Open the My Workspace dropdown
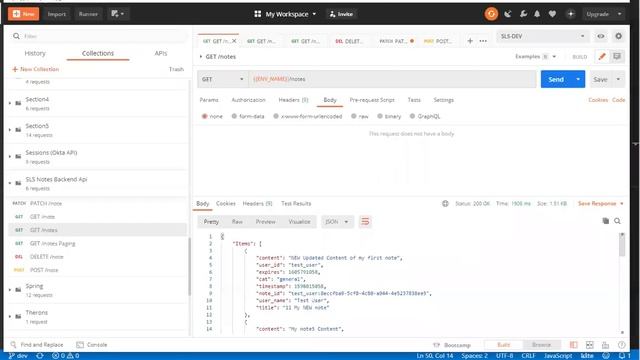The image size is (640, 360). click(285, 14)
